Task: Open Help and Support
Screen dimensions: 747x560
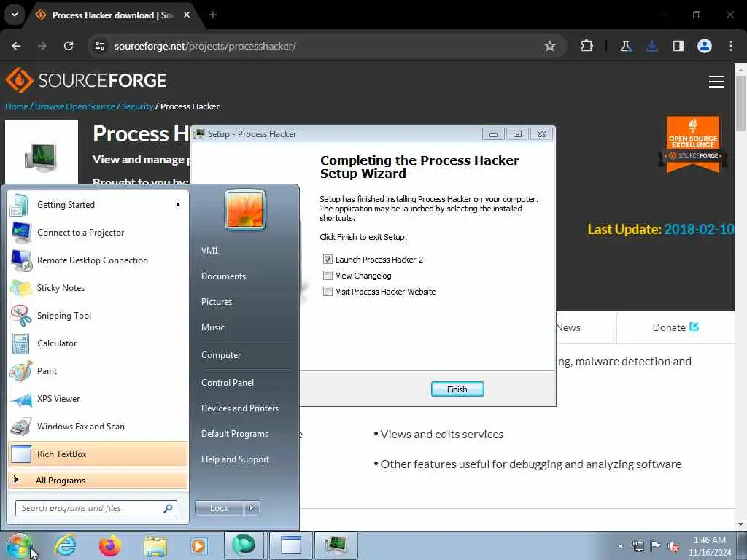Action: pyautogui.click(x=235, y=459)
